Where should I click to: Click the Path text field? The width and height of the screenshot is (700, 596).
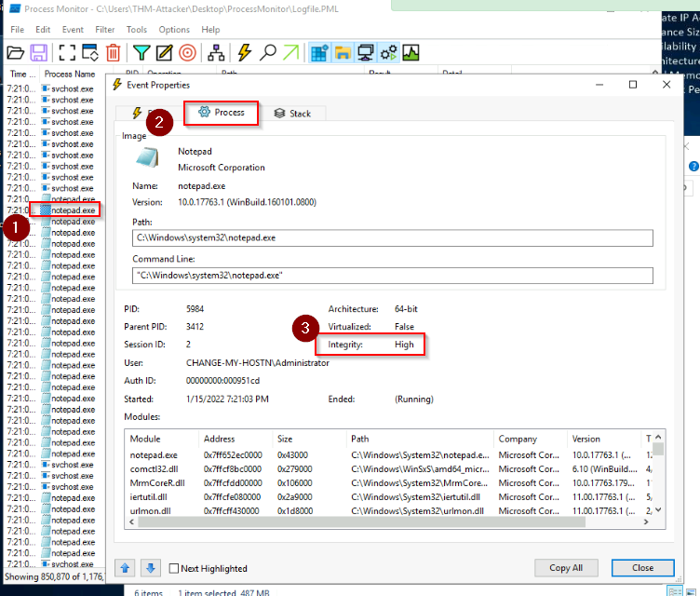click(393, 237)
